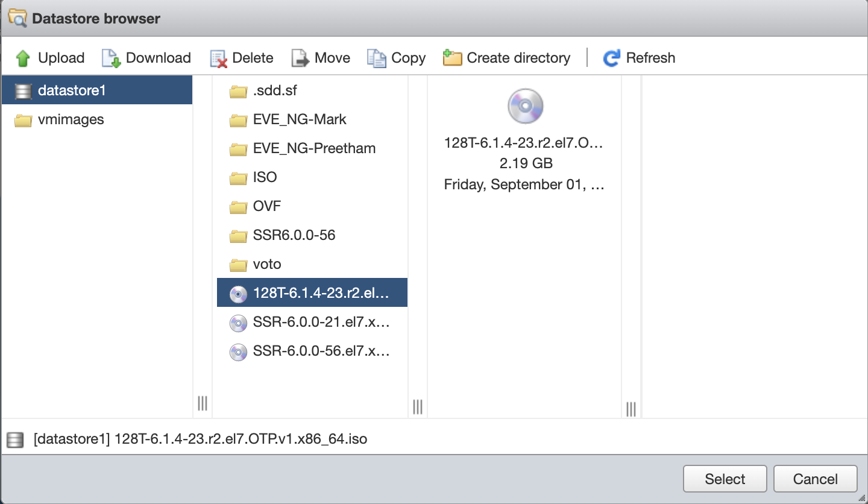Select the SSR-6.0.0-56.el7 ISO file
This screenshot has width=868, height=504.
[321, 351]
